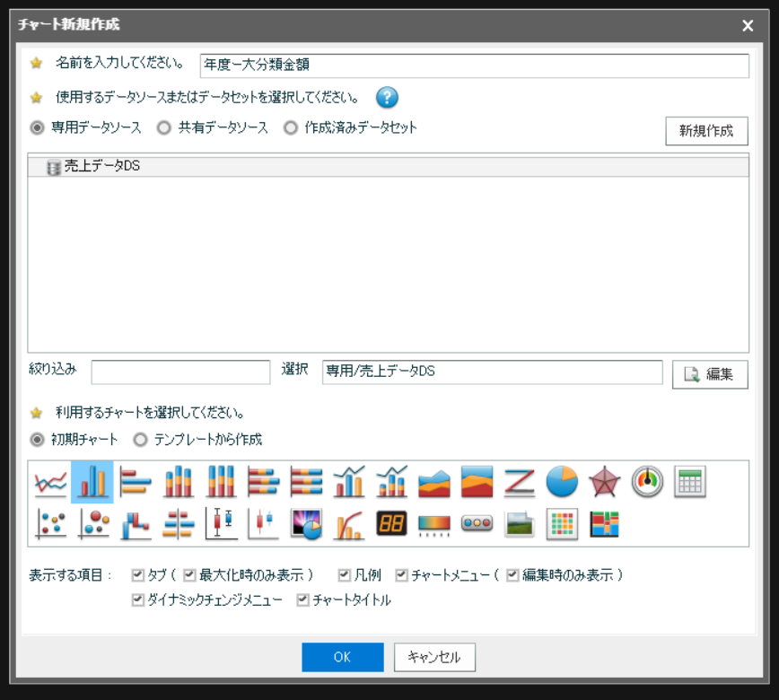
Task: Select the radar chart icon
Action: [605, 481]
